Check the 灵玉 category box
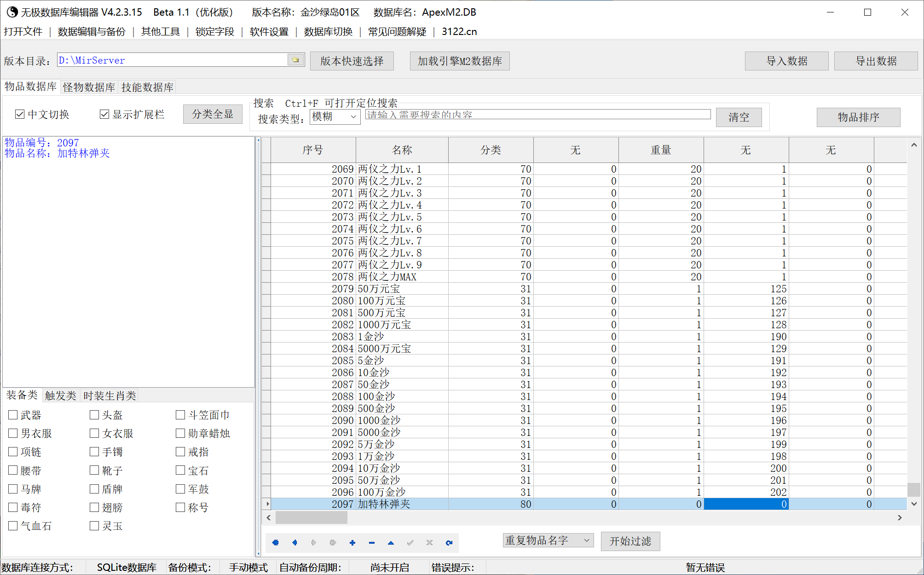 pos(94,526)
